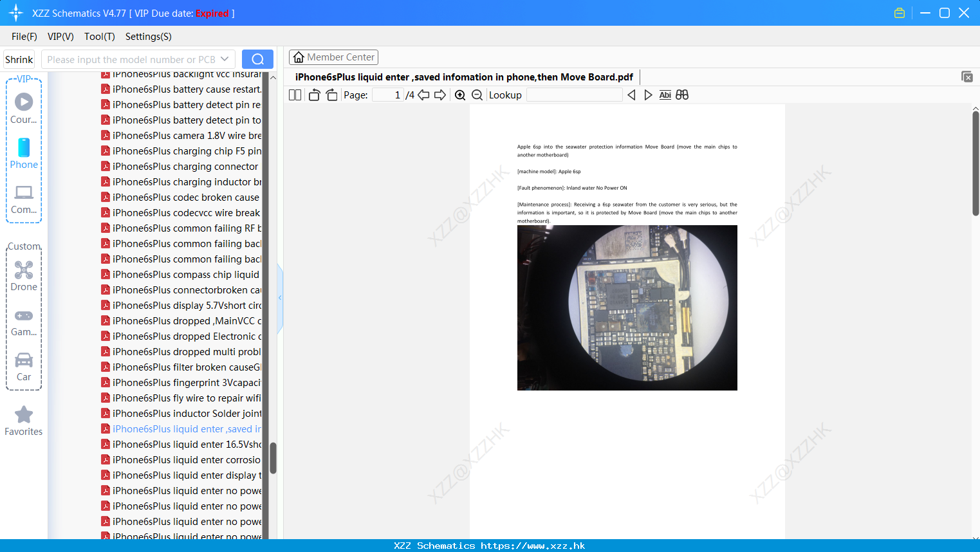Open iPhone6sPlus liquid enter corrosion file
The height and width of the screenshot is (552, 980).
coord(181,460)
